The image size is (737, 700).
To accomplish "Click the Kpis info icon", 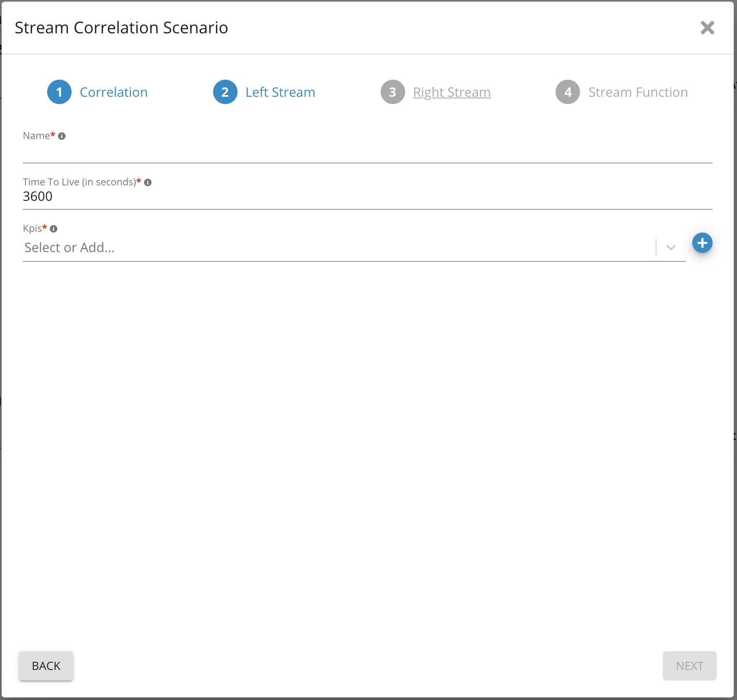I will [54, 229].
